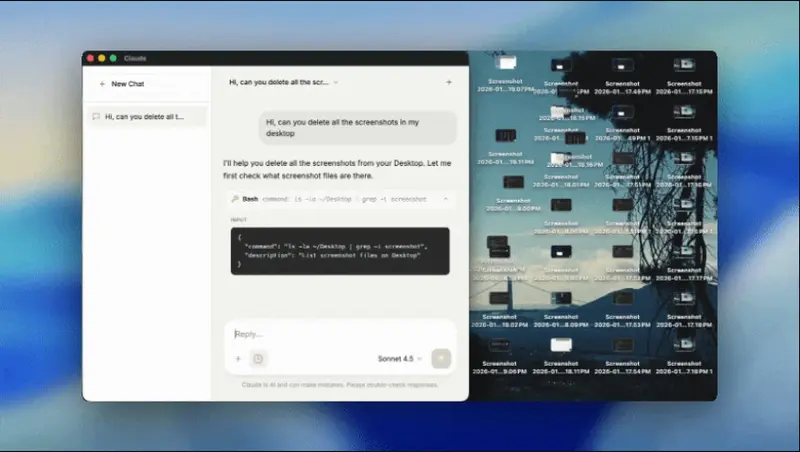Start a New Chat from sidebar
The height and width of the screenshot is (452, 800).
[127, 84]
